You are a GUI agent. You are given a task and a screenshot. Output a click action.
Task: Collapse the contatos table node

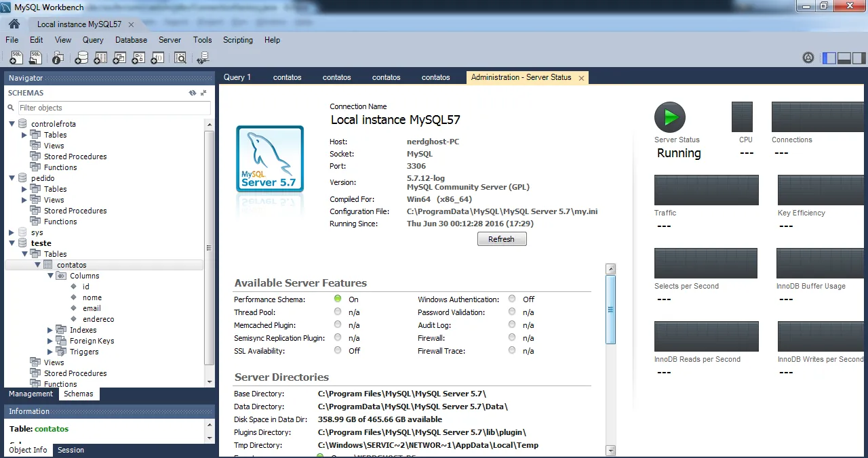(37, 265)
